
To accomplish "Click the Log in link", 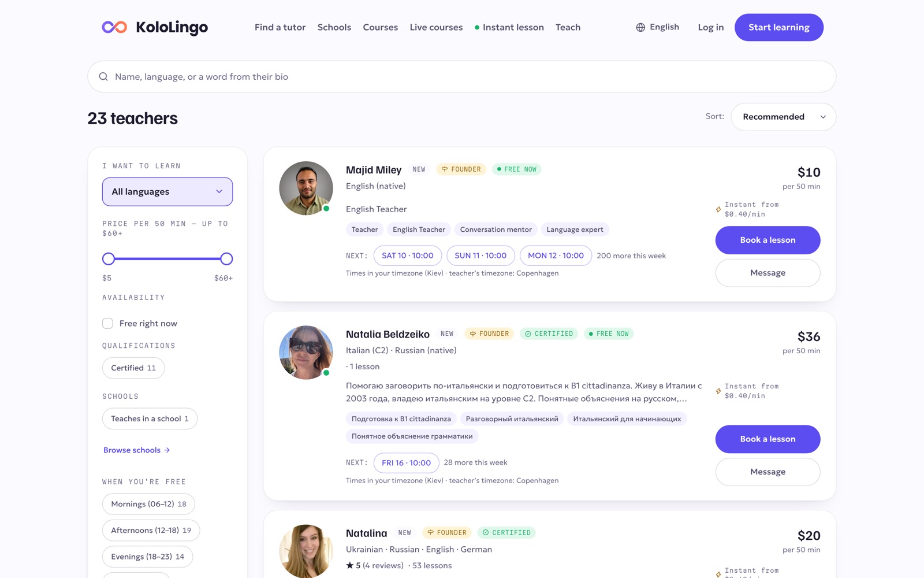I will coord(710,27).
